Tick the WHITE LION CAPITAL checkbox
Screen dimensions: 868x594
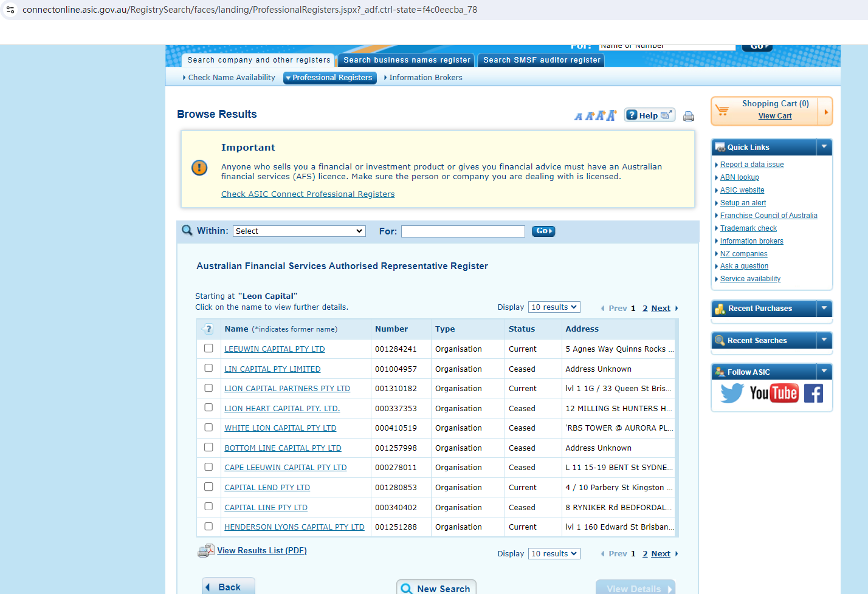[208, 428]
